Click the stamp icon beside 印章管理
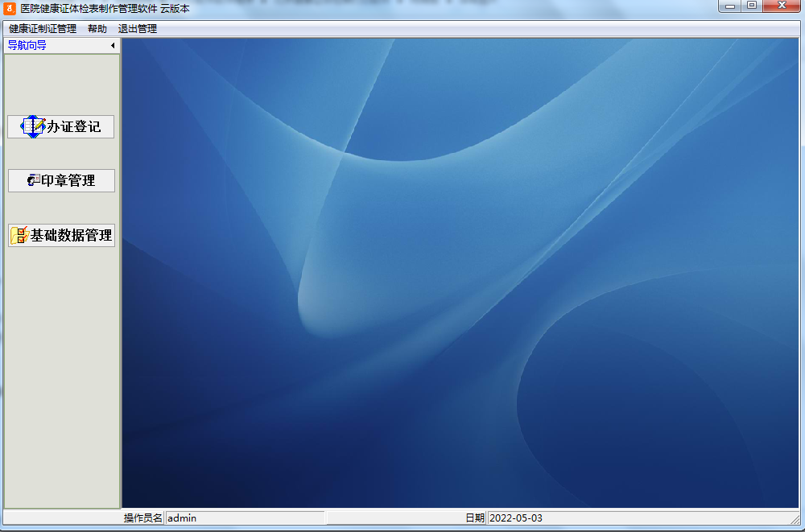Screen dimensions: 805x532 click(x=33, y=181)
